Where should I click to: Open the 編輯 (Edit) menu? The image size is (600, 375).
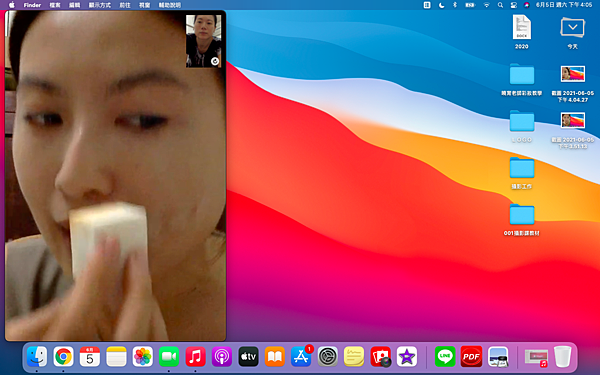pyautogui.click(x=75, y=5)
